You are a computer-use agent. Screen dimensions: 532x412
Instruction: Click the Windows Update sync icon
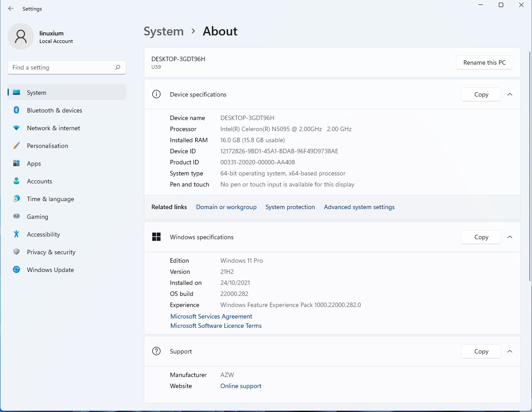[x=16, y=270]
